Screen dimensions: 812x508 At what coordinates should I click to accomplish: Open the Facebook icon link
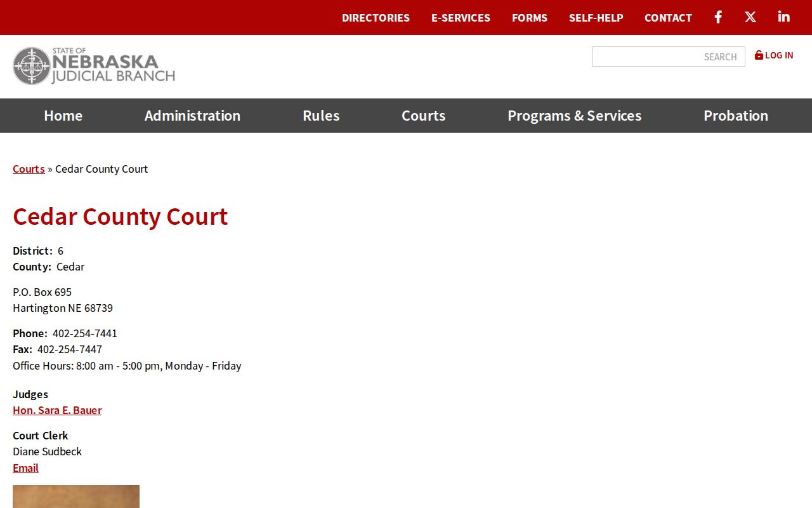[718, 17]
